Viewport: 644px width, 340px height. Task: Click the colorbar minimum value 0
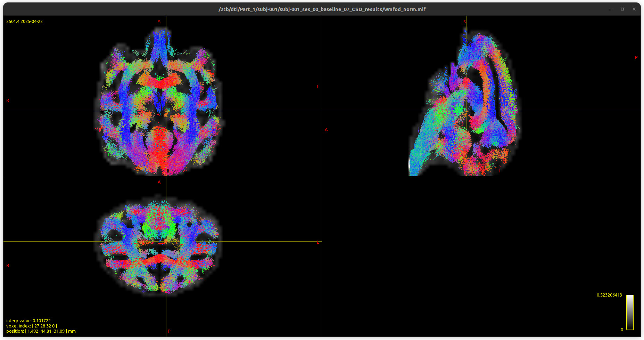click(622, 330)
